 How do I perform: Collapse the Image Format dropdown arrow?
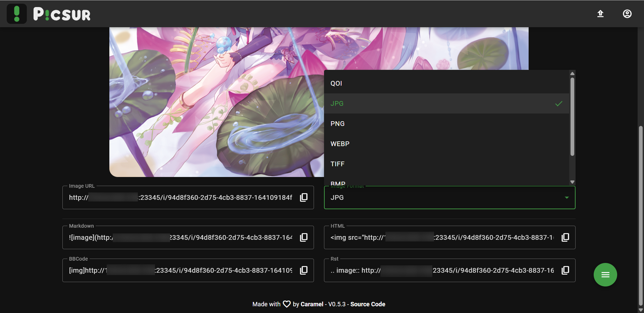pyautogui.click(x=567, y=197)
